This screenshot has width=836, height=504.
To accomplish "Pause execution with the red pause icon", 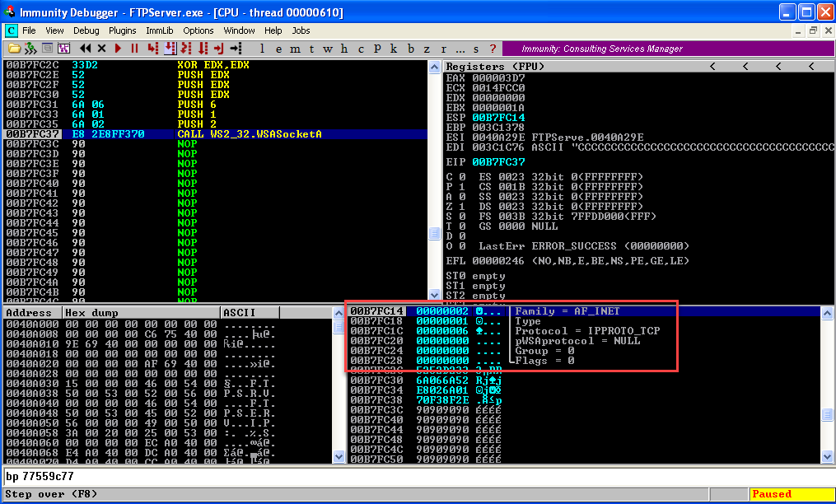I will click(135, 49).
